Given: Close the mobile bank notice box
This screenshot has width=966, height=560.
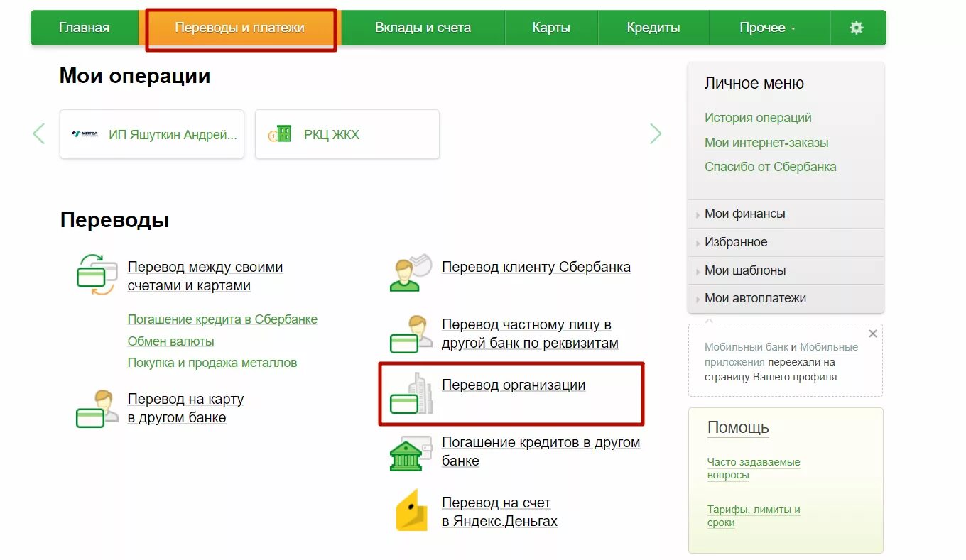Looking at the screenshot, I should coord(873,334).
